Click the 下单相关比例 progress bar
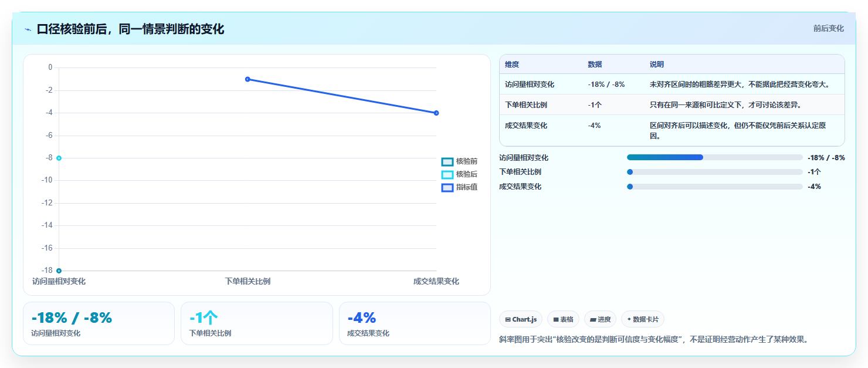Viewport: 868px width, 368px height. click(714, 172)
